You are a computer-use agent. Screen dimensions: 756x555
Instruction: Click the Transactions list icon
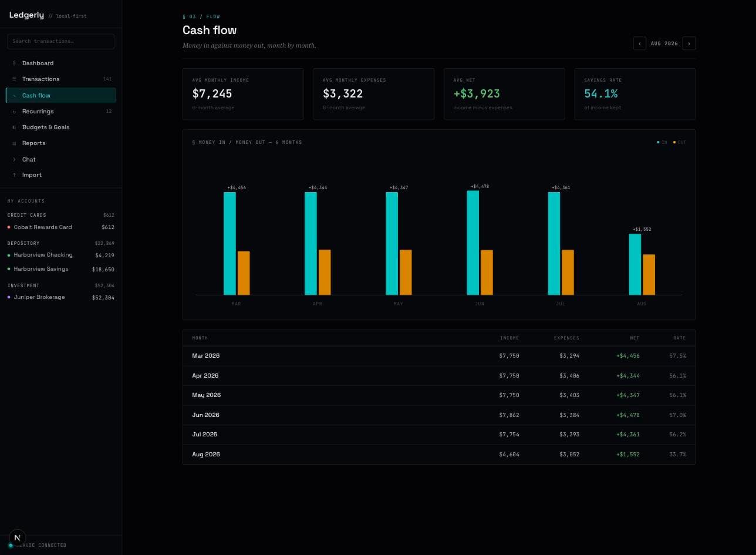click(x=14, y=79)
